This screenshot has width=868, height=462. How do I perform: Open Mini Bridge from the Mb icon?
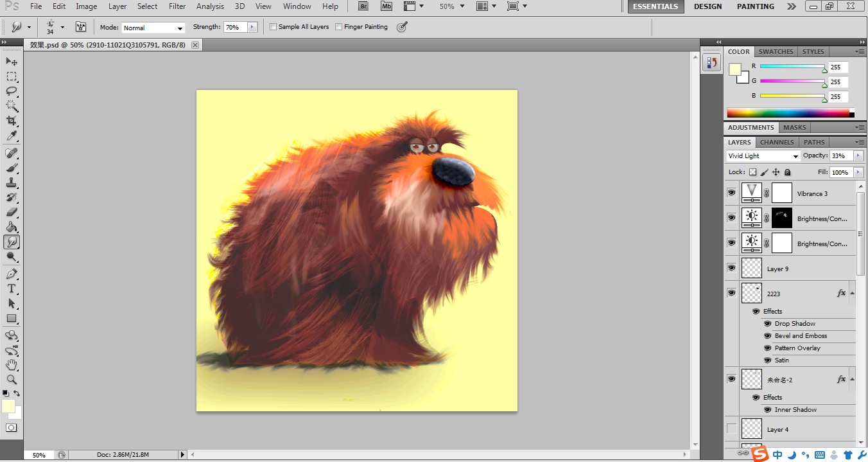pyautogui.click(x=386, y=6)
